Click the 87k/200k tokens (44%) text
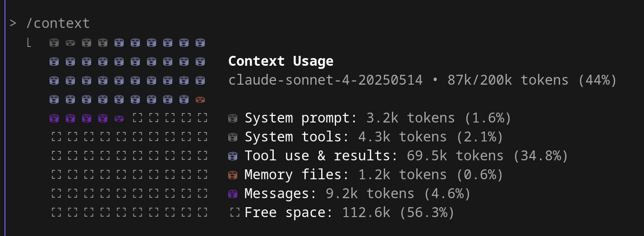The width and height of the screenshot is (644, 236). coord(532,80)
